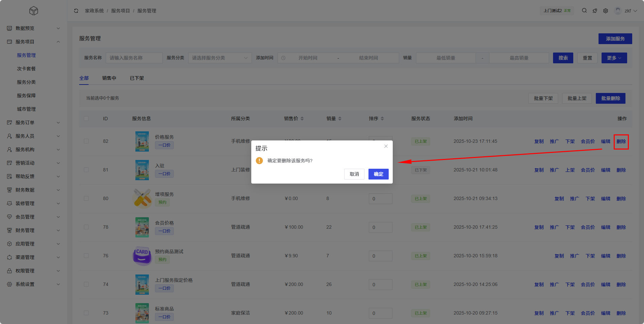Click the settings gear icon in header

(606, 11)
